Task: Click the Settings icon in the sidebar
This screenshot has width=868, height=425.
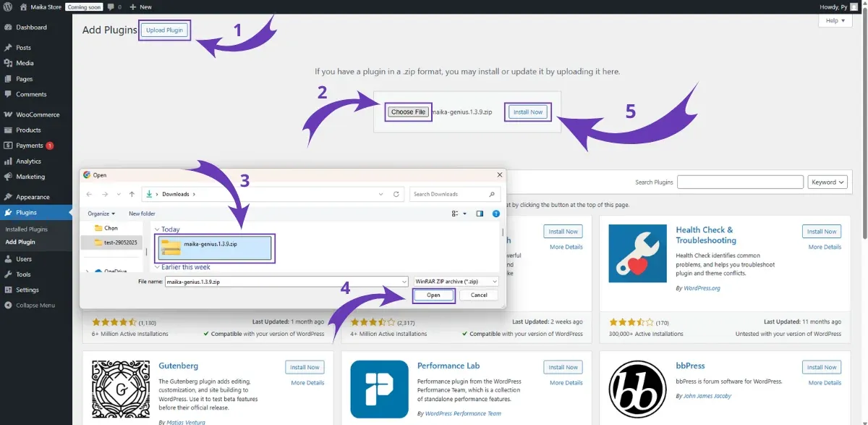Action: point(8,290)
